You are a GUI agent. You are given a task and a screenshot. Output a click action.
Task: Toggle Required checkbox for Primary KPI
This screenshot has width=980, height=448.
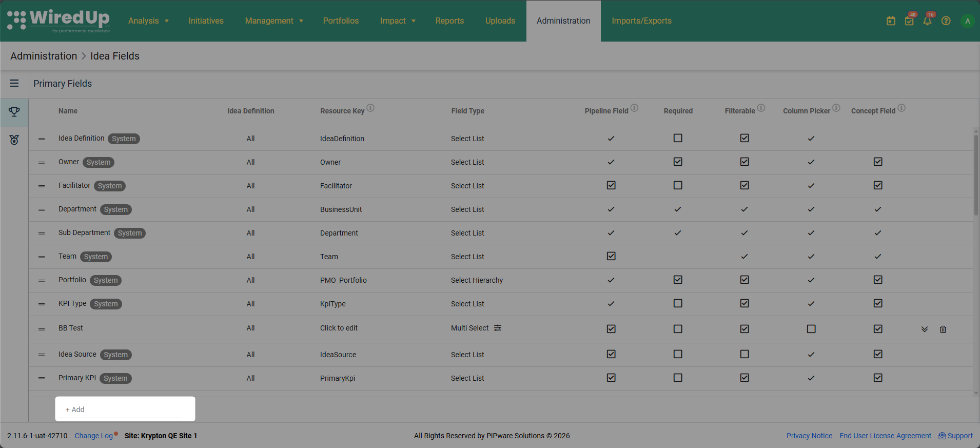678,378
